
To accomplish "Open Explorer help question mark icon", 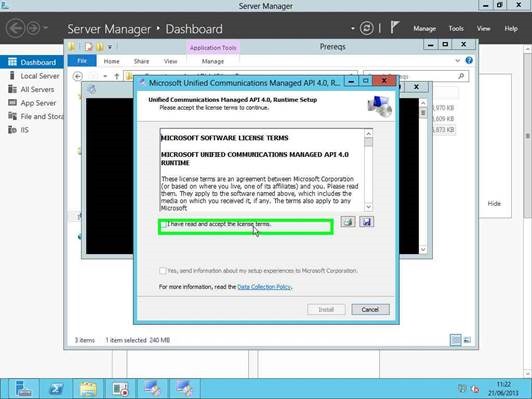I will point(469,60).
